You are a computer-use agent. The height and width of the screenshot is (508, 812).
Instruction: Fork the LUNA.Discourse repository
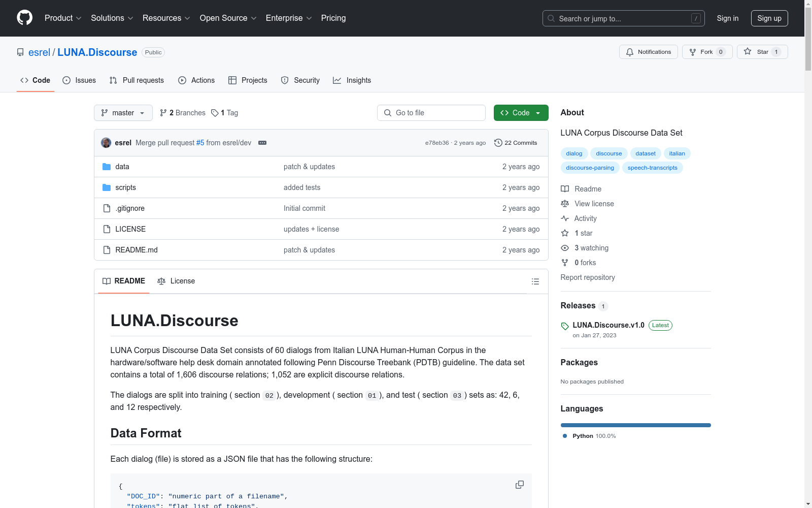pos(707,52)
